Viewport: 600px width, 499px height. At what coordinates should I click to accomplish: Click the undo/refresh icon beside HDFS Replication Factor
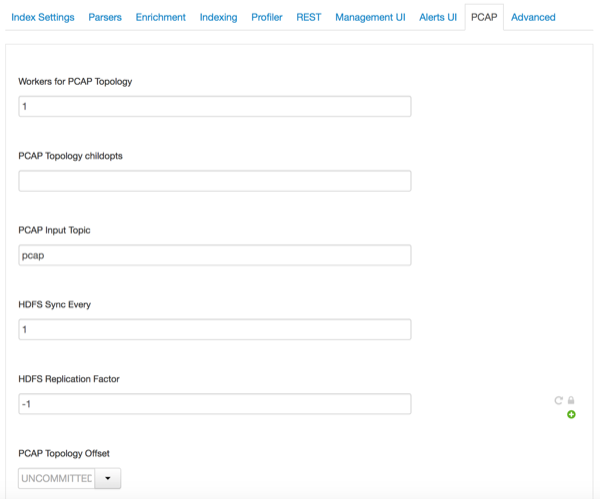pyautogui.click(x=558, y=400)
